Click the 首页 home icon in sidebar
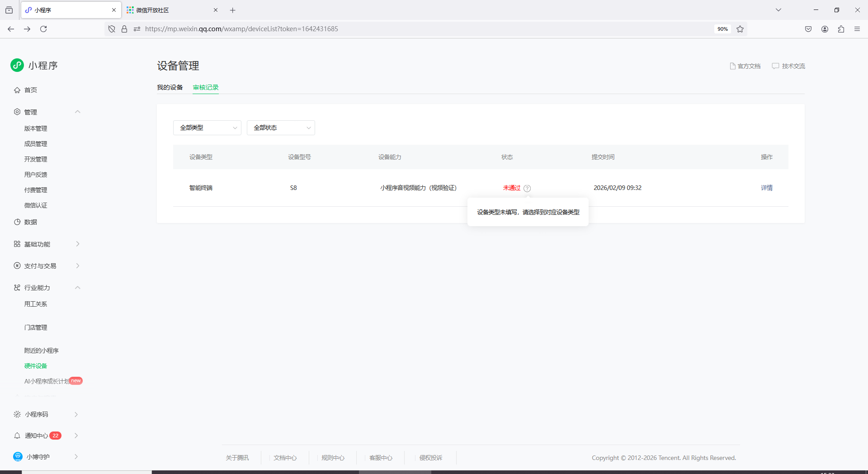 pos(17,90)
